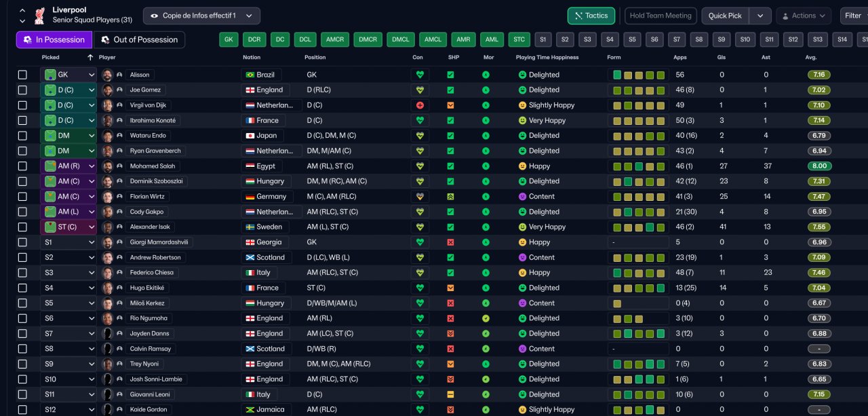Select the AMCR position slot chip
868x416 pixels.
pyautogui.click(x=335, y=39)
